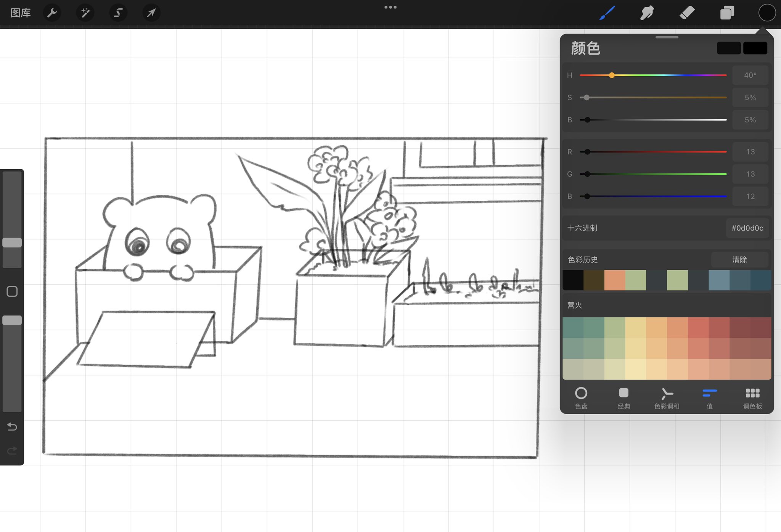The width and height of the screenshot is (781, 532).
Task: Tap the active color circle
Action: pos(767,13)
